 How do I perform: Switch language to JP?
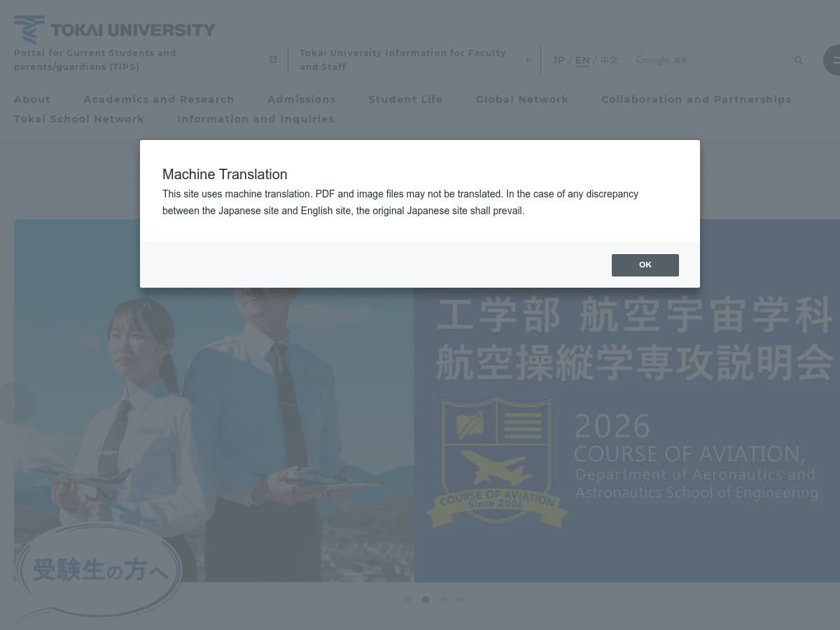(558, 60)
